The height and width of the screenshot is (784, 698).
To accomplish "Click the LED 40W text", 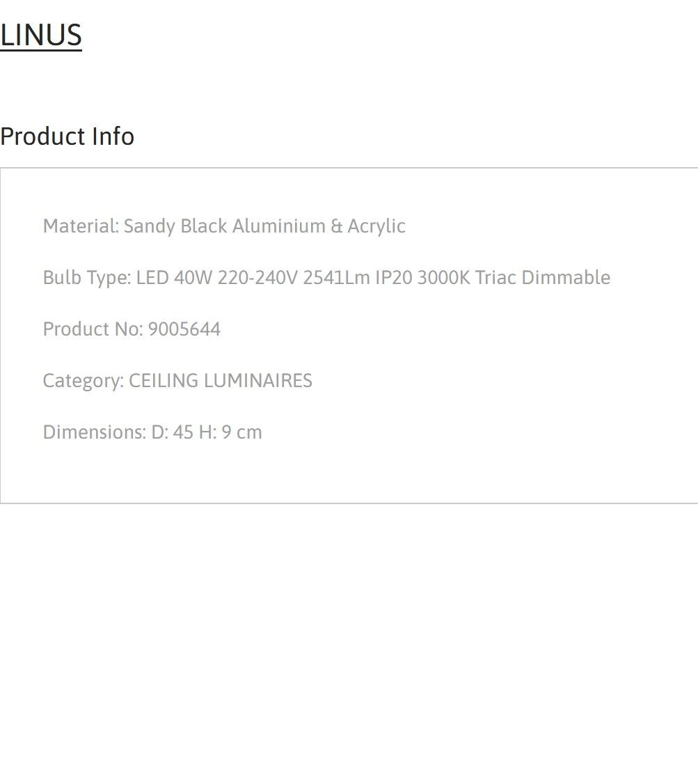I will point(175,278).
